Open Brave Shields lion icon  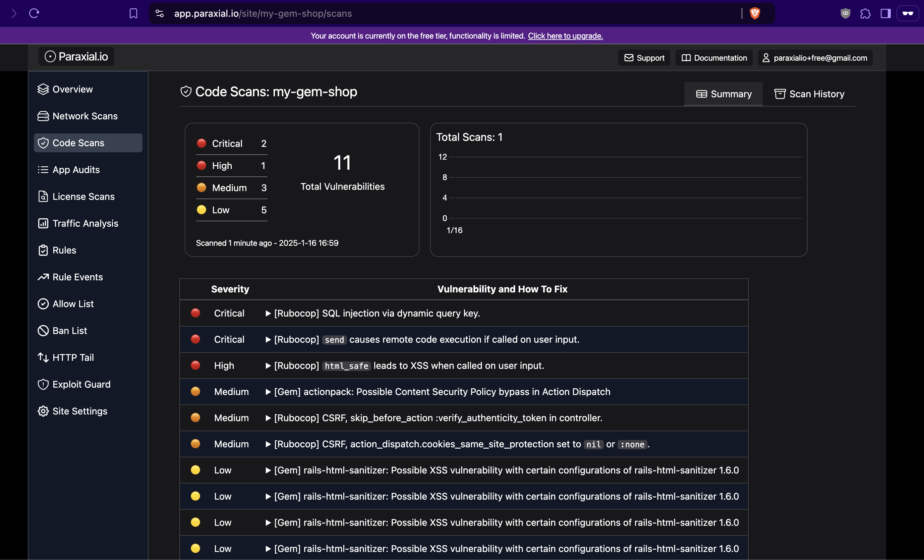(754, 13)
